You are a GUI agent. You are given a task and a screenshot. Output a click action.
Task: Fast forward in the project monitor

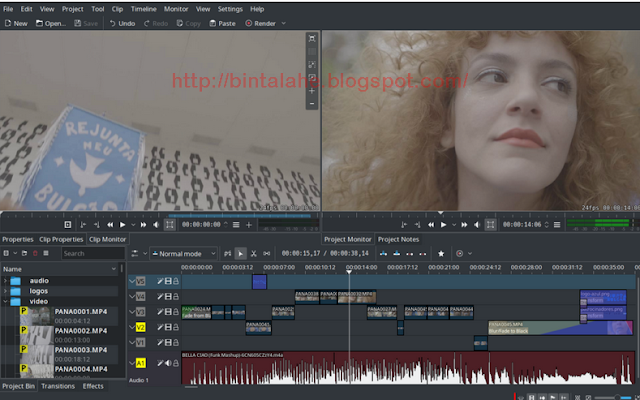tap(464, 224)
